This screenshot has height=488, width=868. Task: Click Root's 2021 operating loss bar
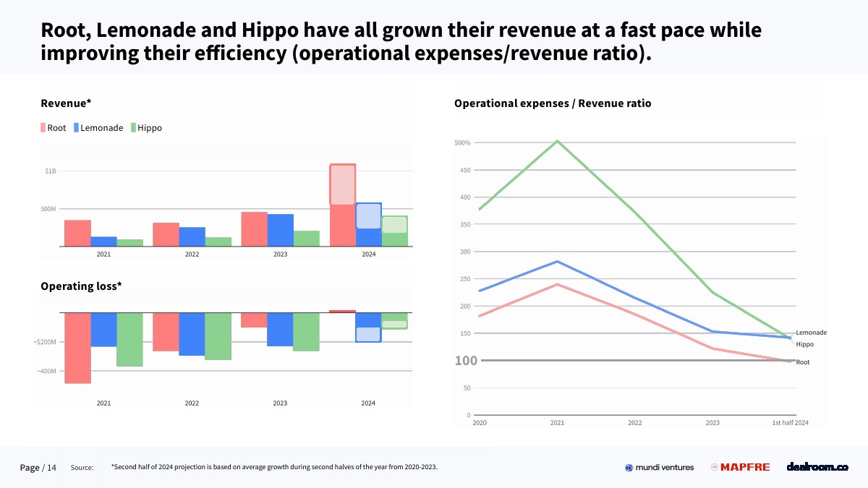click(x=77, y=348)
